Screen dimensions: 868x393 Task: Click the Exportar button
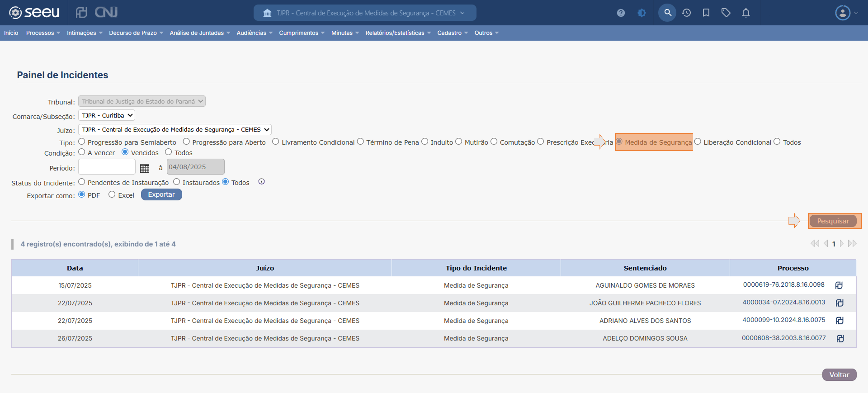coord(161,194)
